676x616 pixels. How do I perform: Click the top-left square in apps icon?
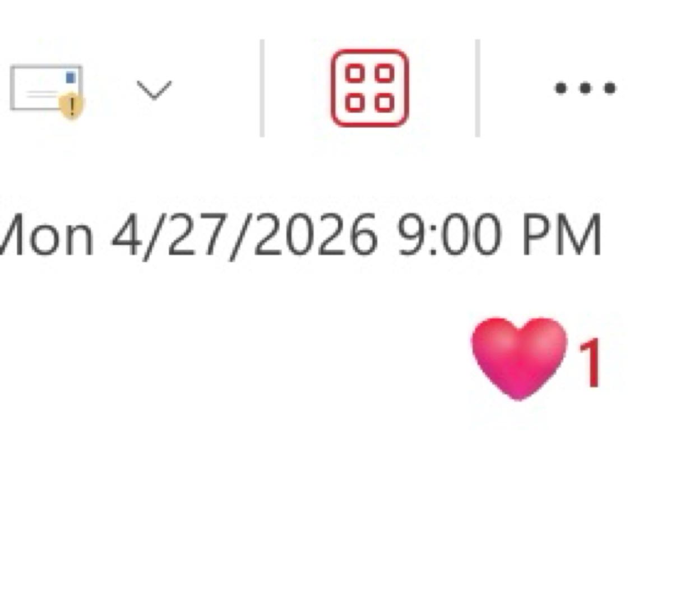[355, 73]
